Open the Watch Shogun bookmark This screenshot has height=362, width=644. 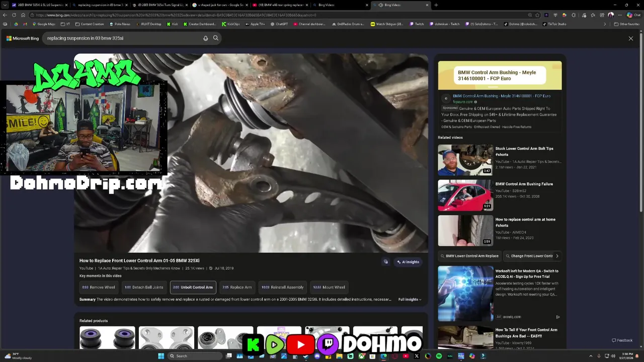pos(387,24)
